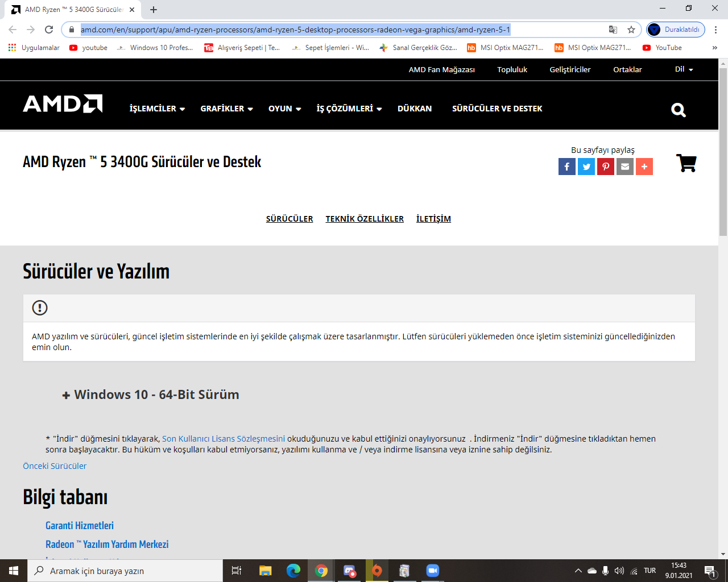Open the youtube bookmark
Viewport: 728px width, 582px height.
88,48
